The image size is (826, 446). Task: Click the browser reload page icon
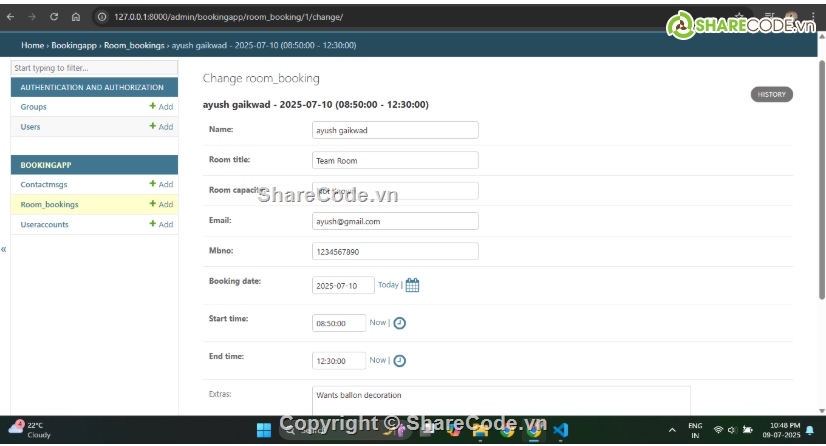click(53, 17)
